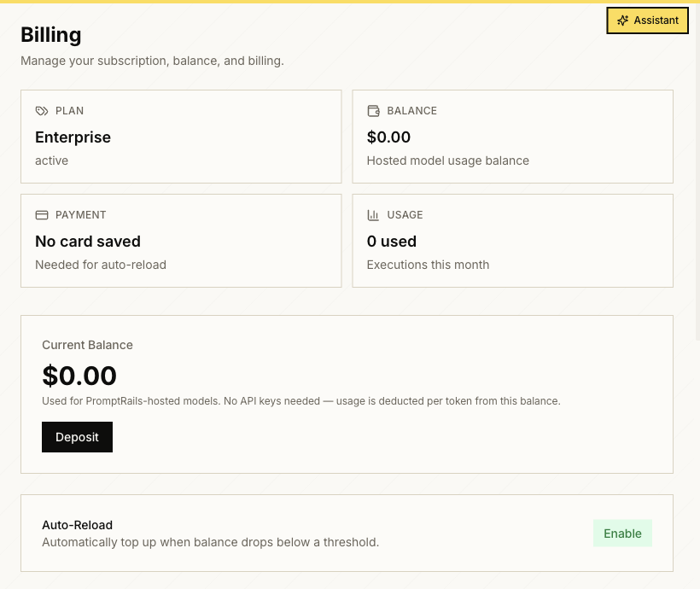Click the Billing page heading
Screen dimensions: 700x589
(51, 35)
